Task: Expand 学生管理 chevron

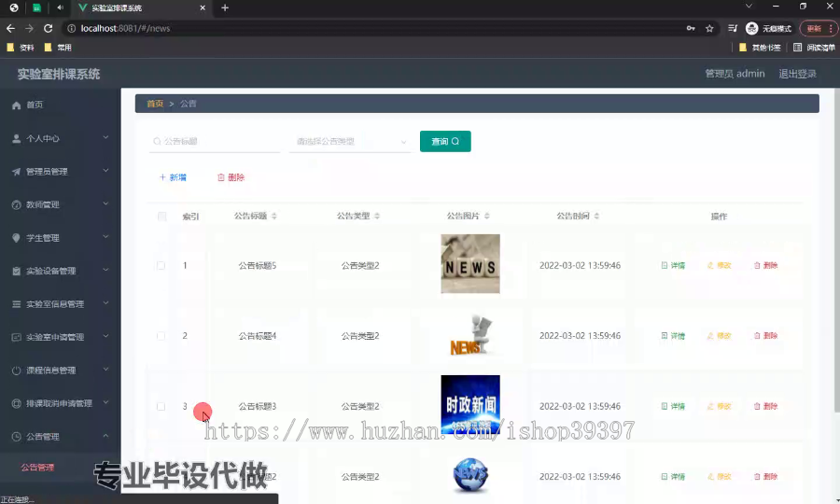Action: point(105,237)
